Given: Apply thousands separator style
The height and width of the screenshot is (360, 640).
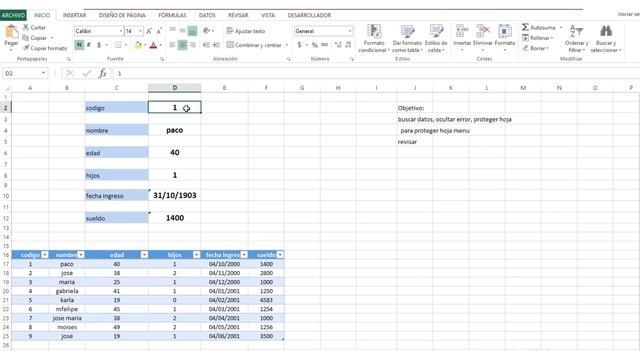Looking at the screenshot, I should 324,45.
